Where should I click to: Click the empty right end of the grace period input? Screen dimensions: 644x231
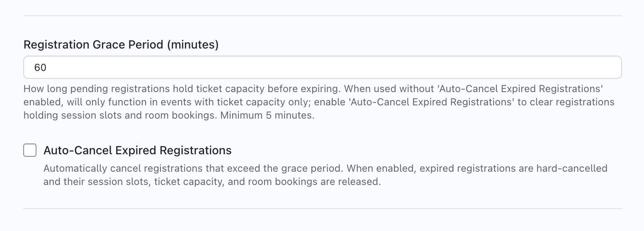click(581, 67)
